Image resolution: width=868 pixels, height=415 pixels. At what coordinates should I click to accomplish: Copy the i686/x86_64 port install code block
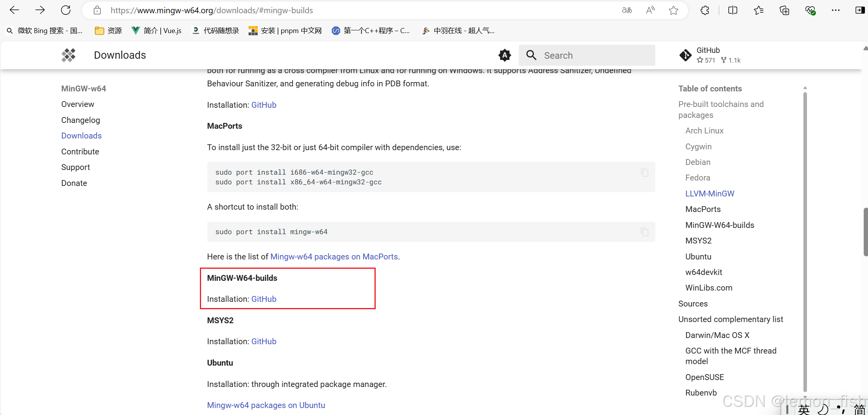[x=644, y=172]
